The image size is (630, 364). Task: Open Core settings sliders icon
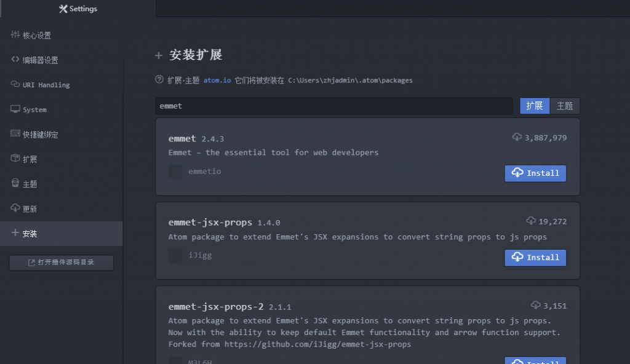click(x=15, y=34)
